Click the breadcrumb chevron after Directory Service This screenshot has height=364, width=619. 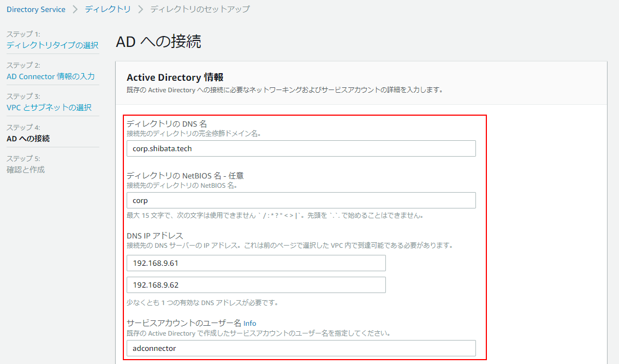(x=74, y=9)
